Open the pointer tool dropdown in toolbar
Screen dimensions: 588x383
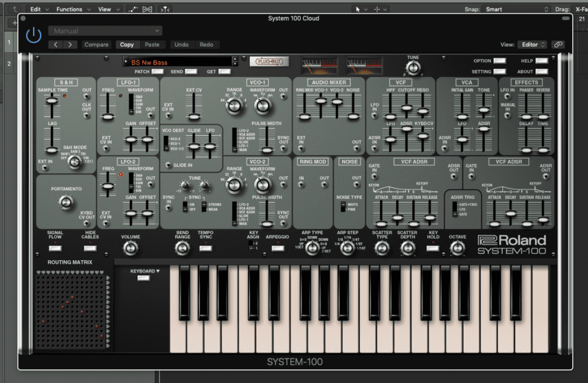361,9
